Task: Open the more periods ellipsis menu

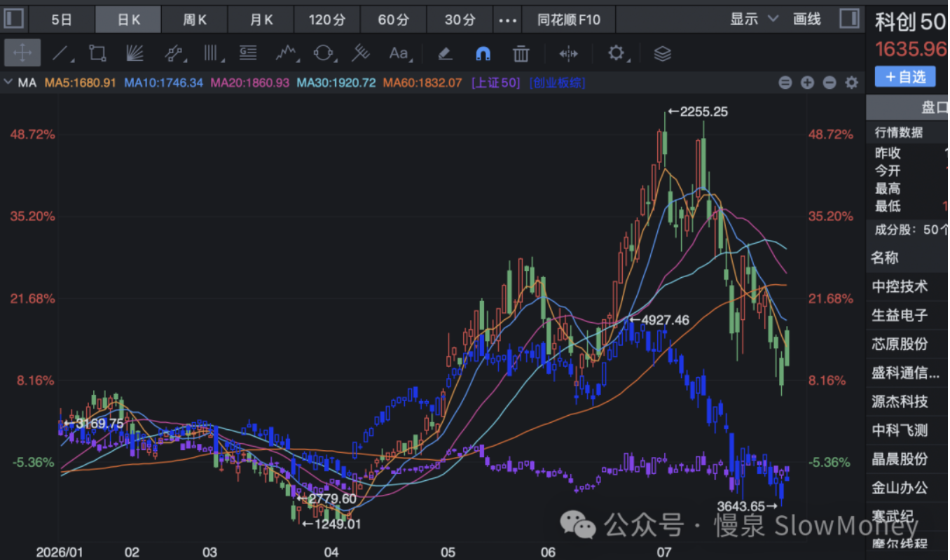Action: 507,20
